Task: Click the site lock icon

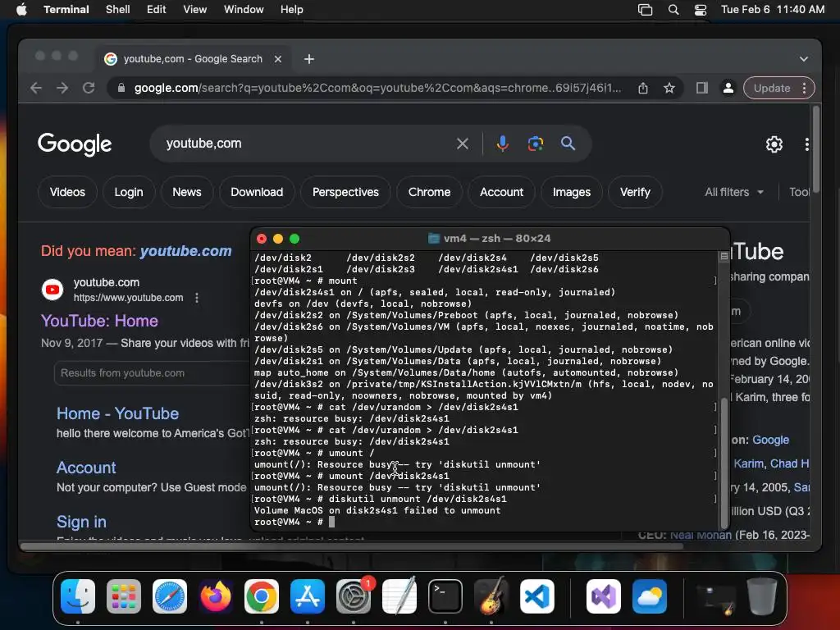Action: coord(121,88)
